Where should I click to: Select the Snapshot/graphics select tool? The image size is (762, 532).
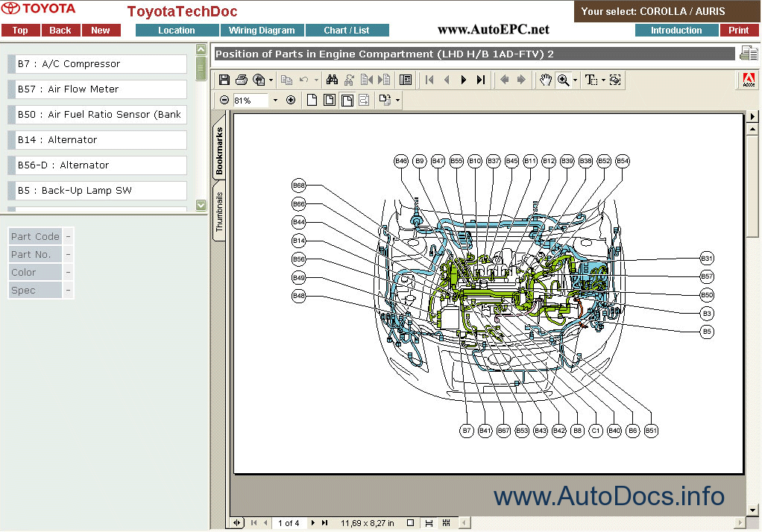point(615,80)
